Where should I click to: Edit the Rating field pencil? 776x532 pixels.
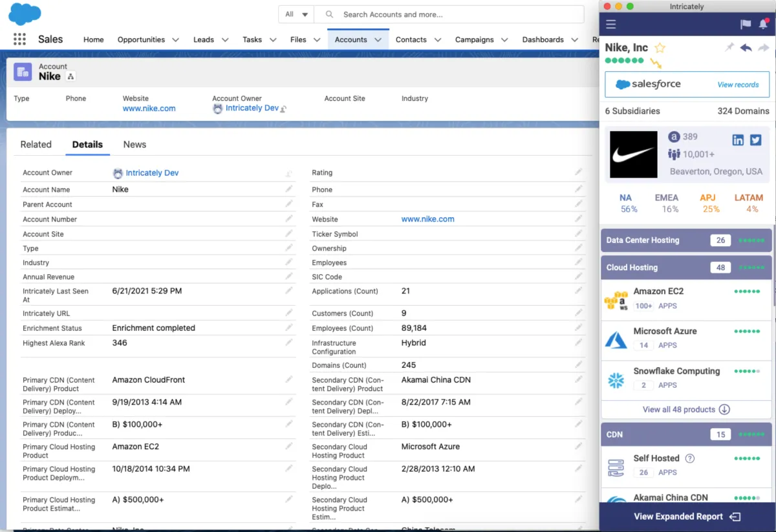[x=579, y=173]
